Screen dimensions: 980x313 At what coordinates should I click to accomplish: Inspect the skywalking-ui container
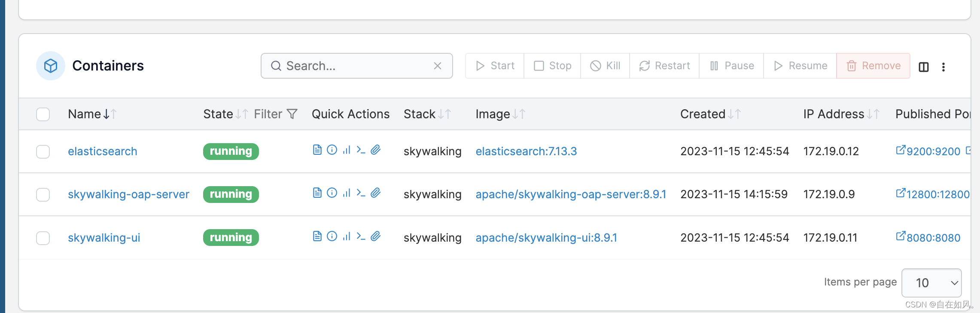coord(332,236)
